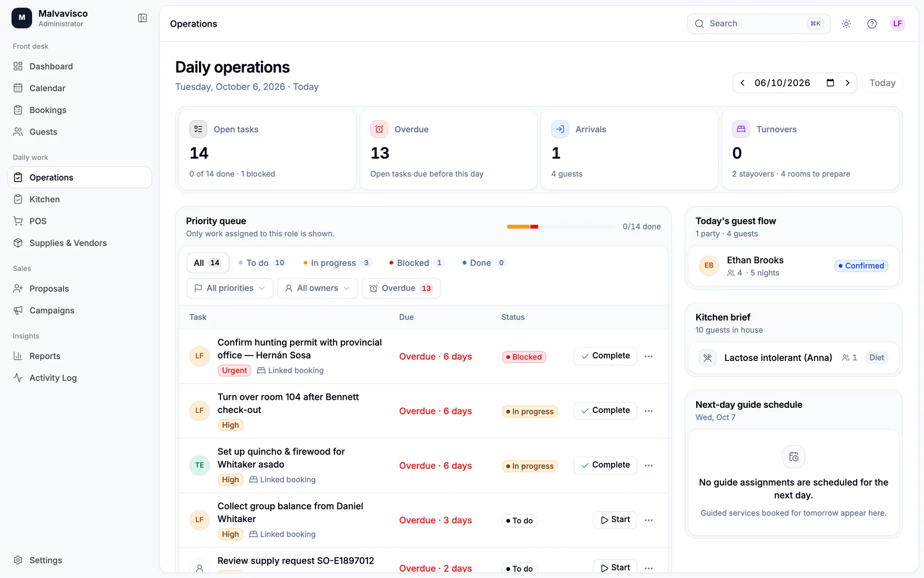Open more options for hunting permit task
Screen dimensions: 924x578
[649, 356]
